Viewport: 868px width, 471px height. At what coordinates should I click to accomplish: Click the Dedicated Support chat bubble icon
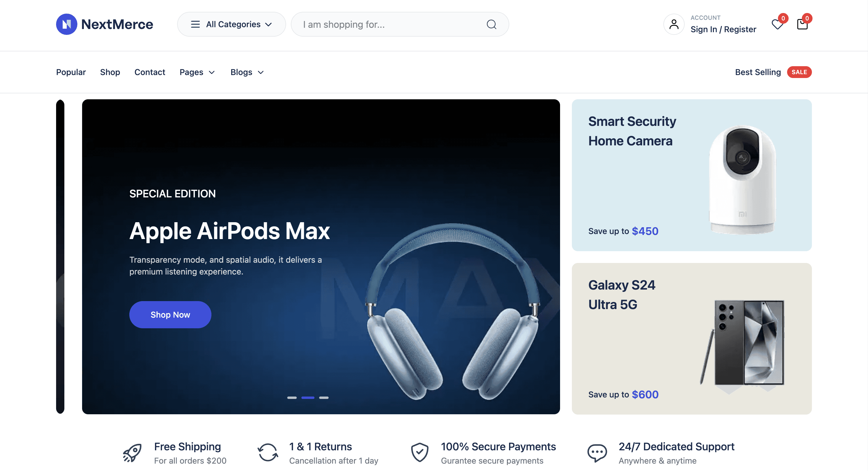pyautogui.click(x=597, y=452)
